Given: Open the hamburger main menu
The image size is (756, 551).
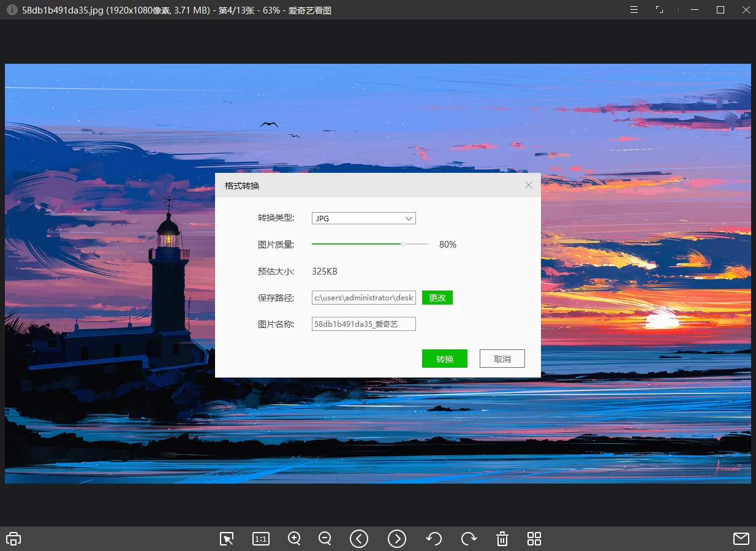Looking at the screenshot, I should point(633,10).
